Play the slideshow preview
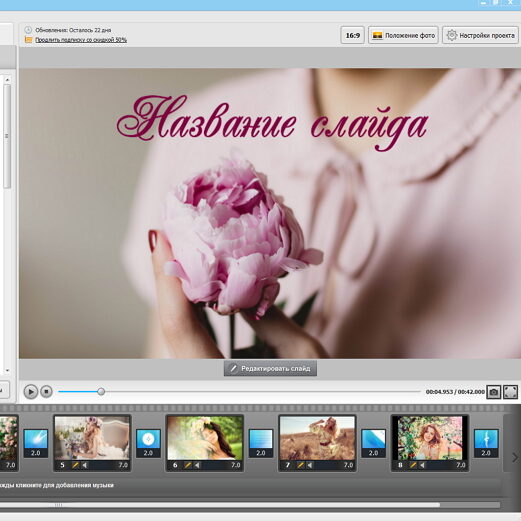The height and width of the screenshot is (521, 521). [31, 391]
